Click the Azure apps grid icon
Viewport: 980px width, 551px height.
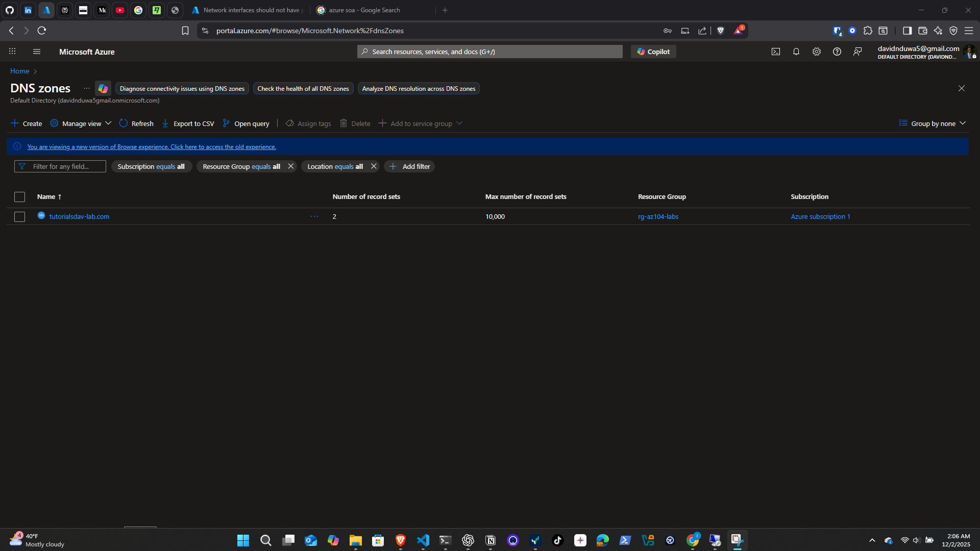(12, 52)
